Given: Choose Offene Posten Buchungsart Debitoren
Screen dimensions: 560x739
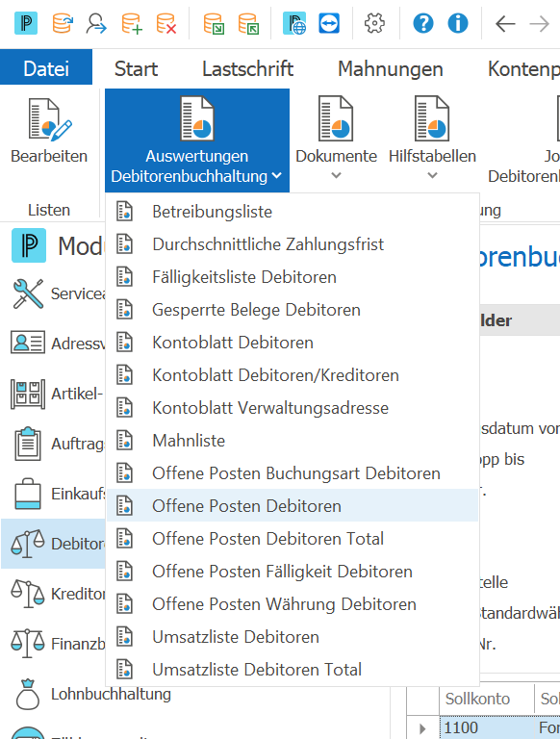Looking at the screenshot, I should coord(293,473).
